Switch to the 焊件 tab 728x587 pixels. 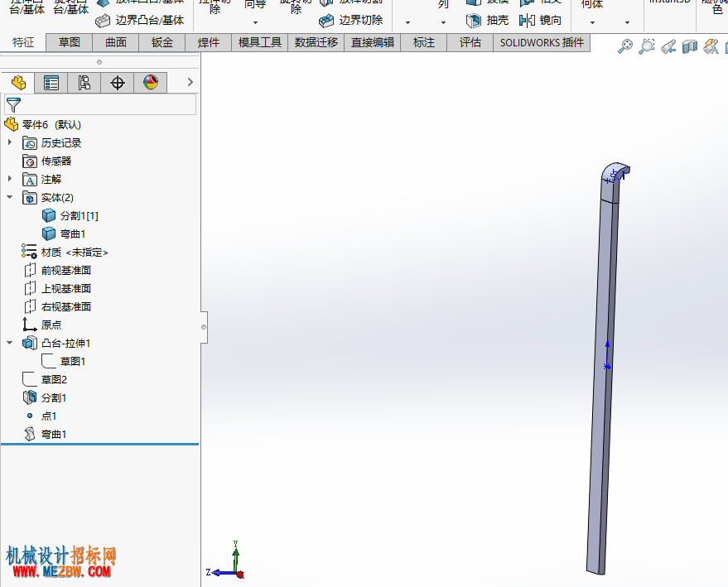point(209,43)
